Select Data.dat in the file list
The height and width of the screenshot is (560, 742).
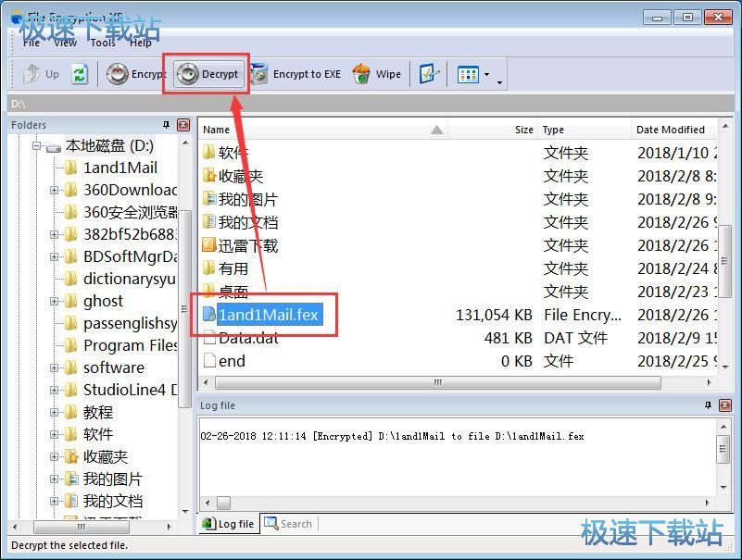[247, 338]
